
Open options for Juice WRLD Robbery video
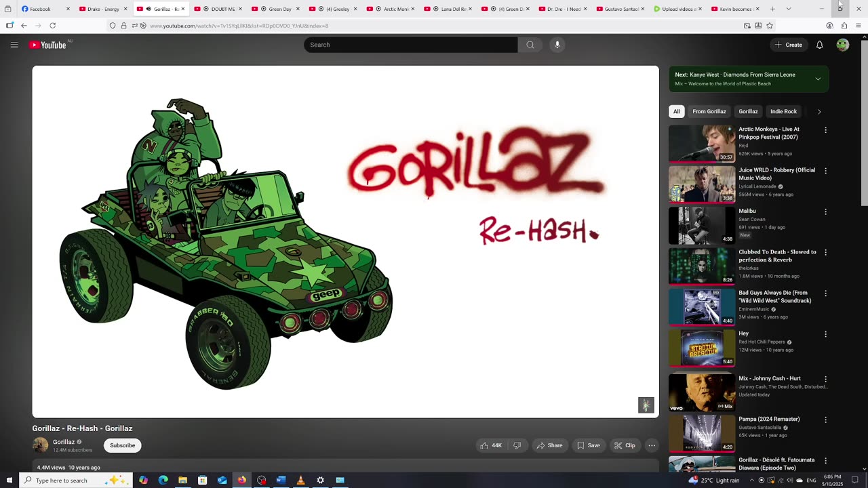825,171
